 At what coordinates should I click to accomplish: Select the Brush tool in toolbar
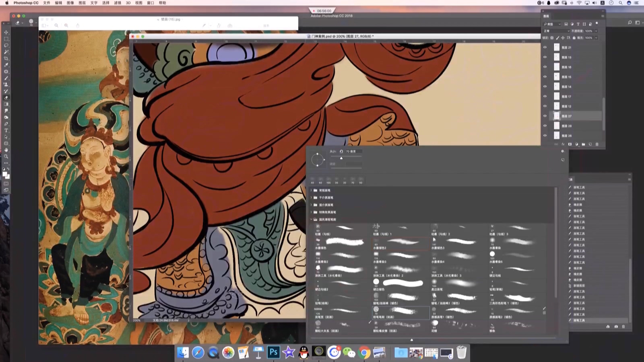click(x=6, y=78)
